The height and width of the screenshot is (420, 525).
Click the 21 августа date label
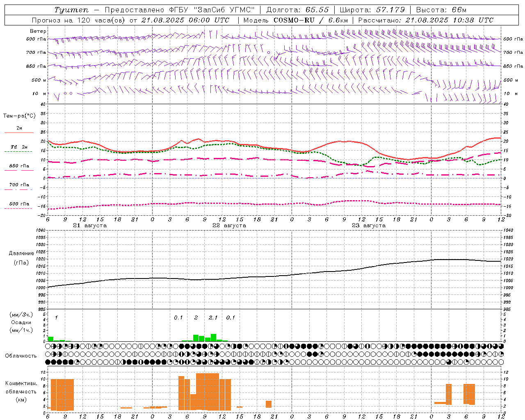(90, 226)
